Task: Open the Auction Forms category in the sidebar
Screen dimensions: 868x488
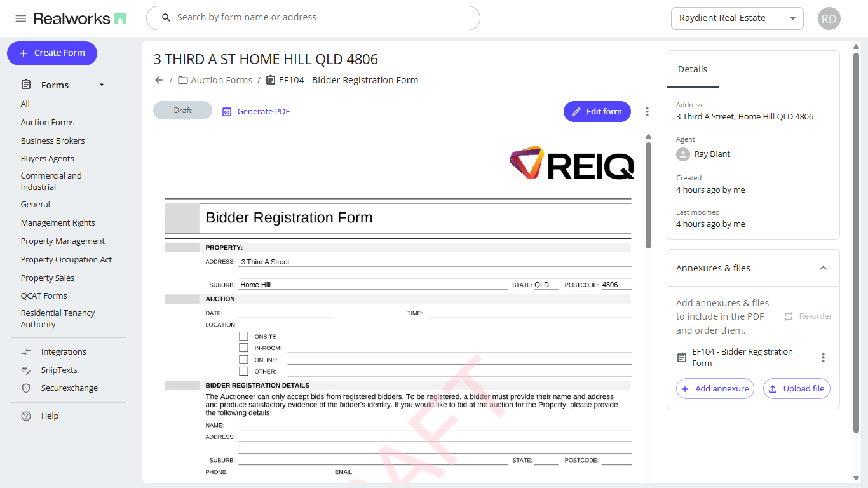Action: (x=48, y=123)
